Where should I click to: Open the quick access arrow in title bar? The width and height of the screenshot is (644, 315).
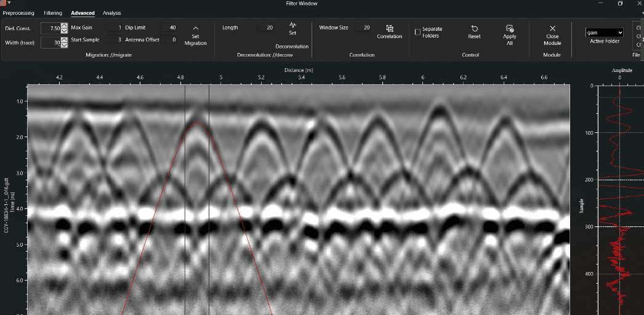[x=9, y=3]
